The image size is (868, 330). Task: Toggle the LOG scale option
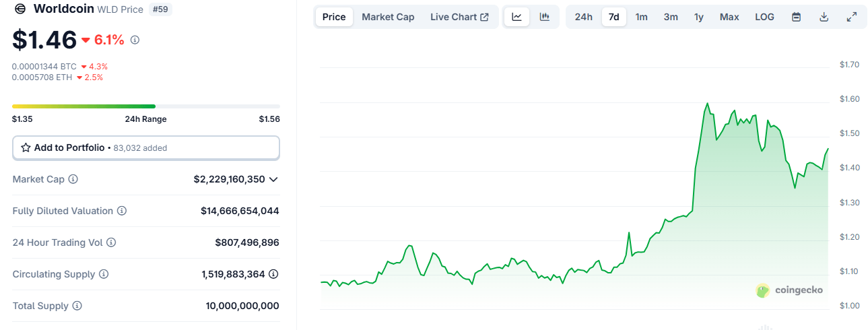pyautogui.click(x=764, y=17)
